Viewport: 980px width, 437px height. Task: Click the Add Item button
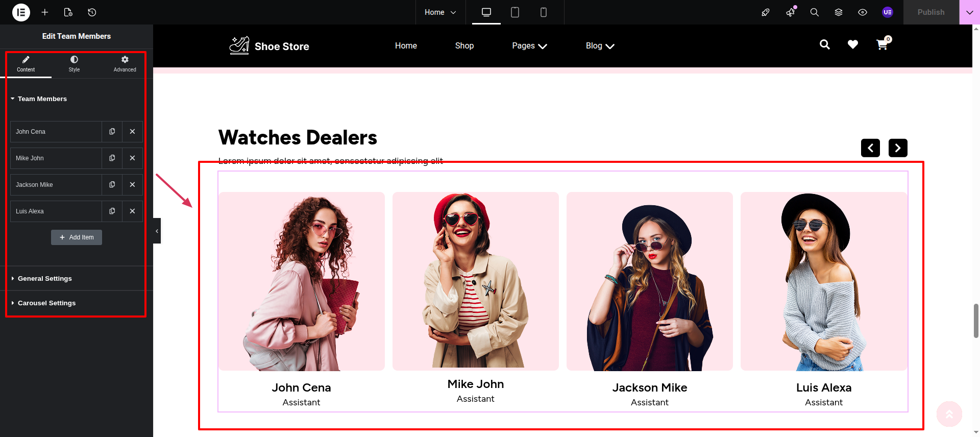[x=77, y=237]
